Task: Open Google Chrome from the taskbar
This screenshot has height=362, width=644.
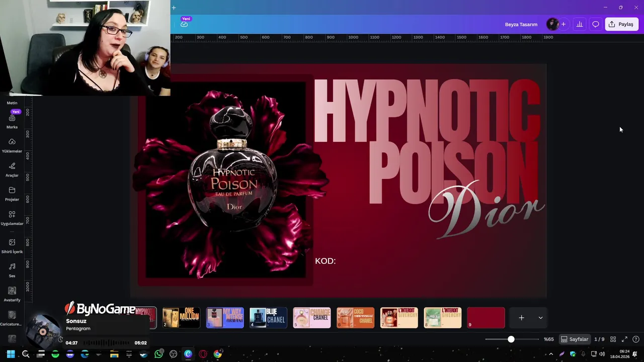Action: [x=217, y=354]
